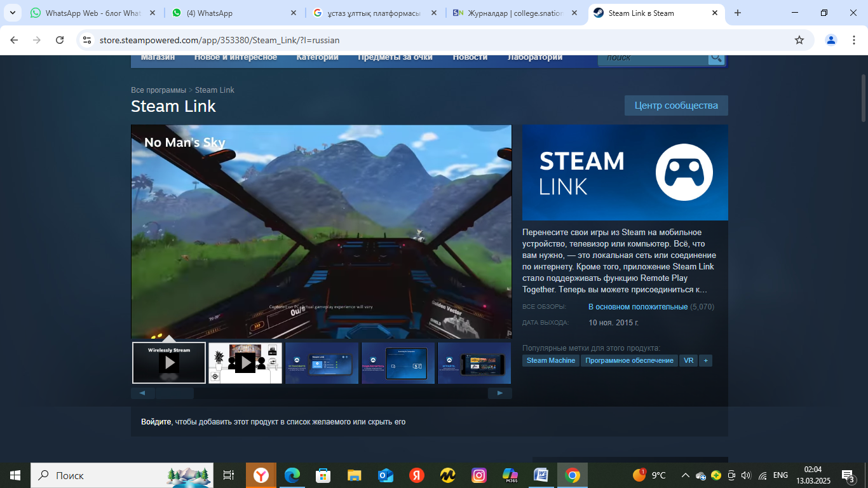The image size is (868, 488).
Task: Click the Steam Link header banner image
Action: [x=625, y=172]
